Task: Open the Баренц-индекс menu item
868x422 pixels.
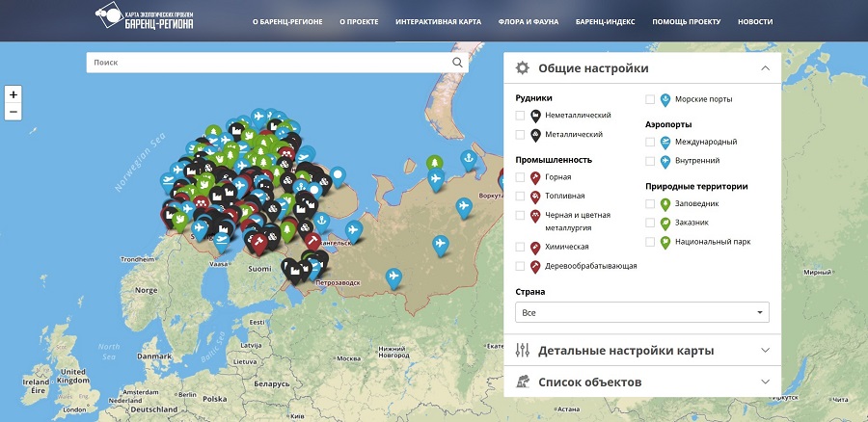Action: point(605,22)
